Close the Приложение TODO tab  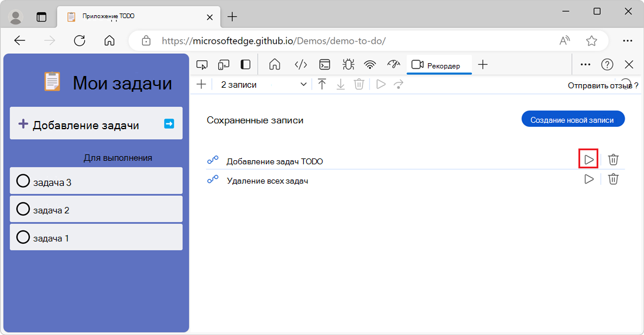pyautogui.click(x=210, y=17)
